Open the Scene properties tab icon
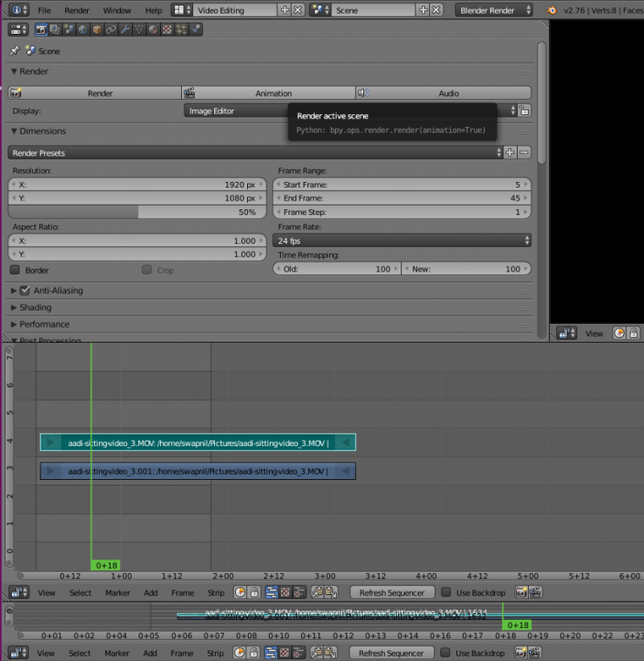 pyautogui.click(x=69, y=30)
